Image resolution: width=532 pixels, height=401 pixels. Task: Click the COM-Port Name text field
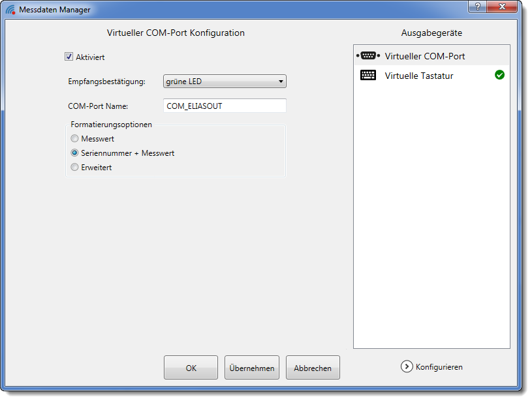point(225,106)
